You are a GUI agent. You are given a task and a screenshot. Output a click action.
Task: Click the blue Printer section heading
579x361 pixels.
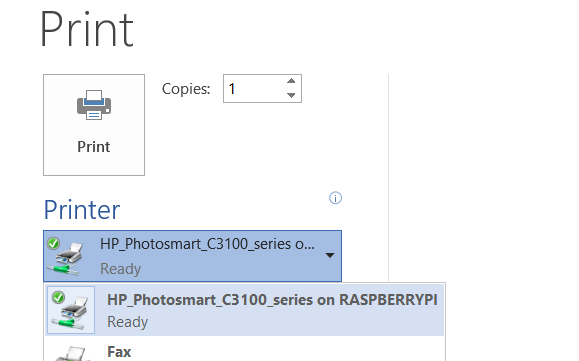click(82, 210)
